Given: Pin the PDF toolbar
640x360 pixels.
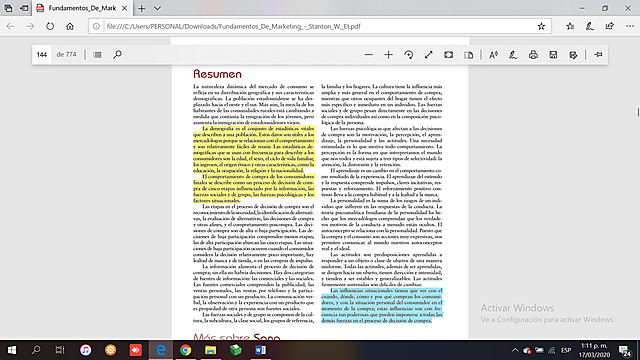Looking at the screenshot, I should pyautogui.click(x=598, y=55).
